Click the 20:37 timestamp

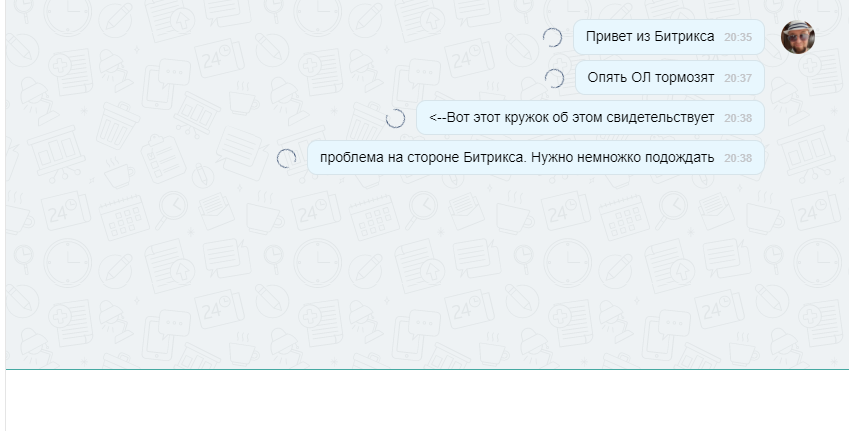(738, 78)
